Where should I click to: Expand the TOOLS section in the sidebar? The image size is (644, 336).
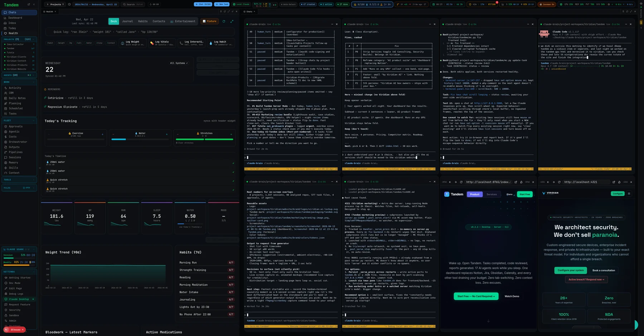click(x=19, y=180)
